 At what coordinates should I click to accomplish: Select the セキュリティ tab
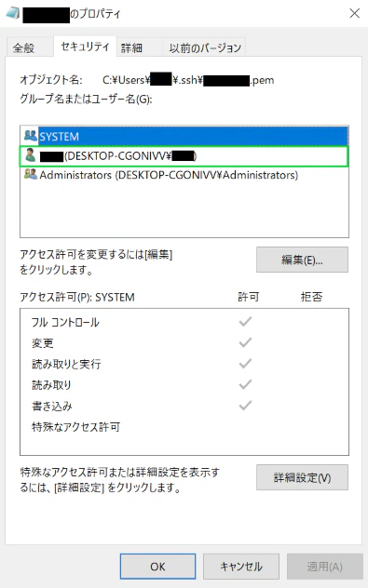[85, 47]
